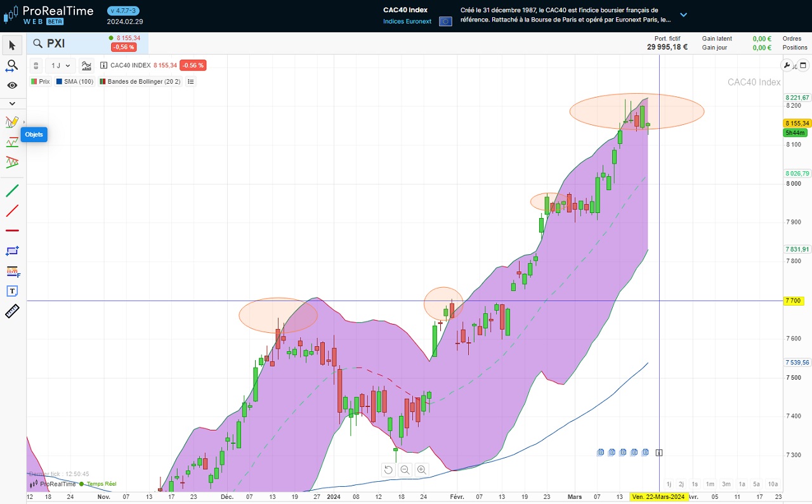Click the red -0,56 % change badge under PXI
Image resolution: width=812 pixels, height=504 pixels.
coord(123,47)
